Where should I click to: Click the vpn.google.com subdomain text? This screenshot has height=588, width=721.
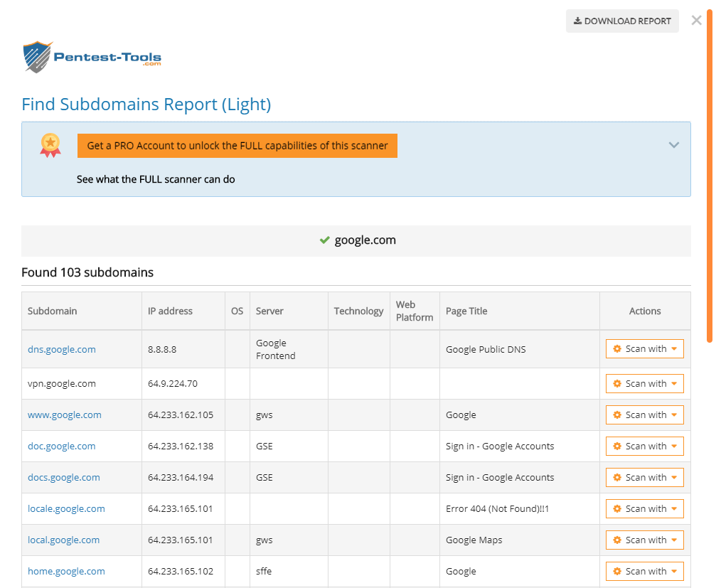(62, 384)
